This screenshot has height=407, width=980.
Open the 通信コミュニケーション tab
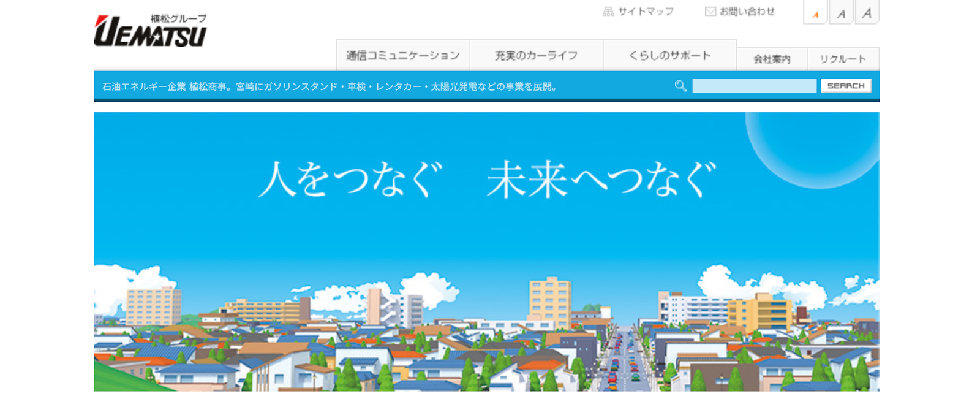coord(403,55)
